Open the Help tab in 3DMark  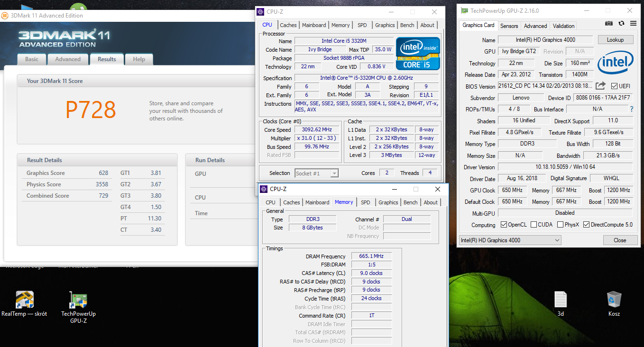pos(139,59)
